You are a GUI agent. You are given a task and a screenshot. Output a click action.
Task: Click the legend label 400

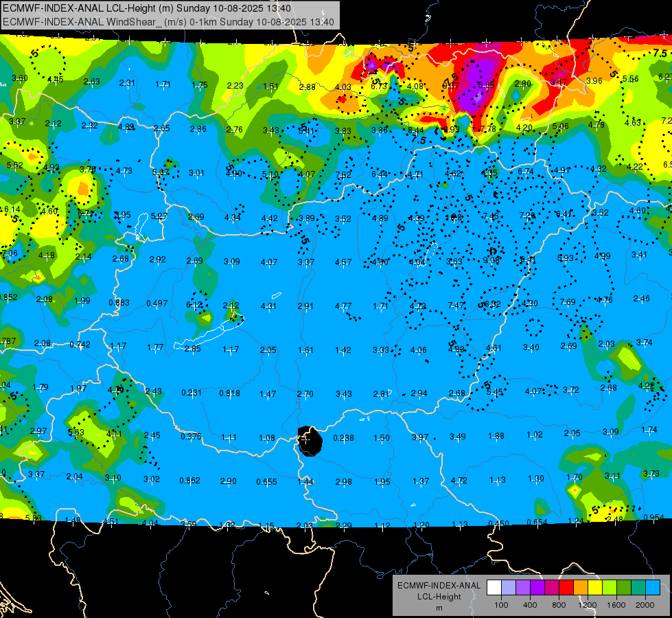click(x=530, y=605)
